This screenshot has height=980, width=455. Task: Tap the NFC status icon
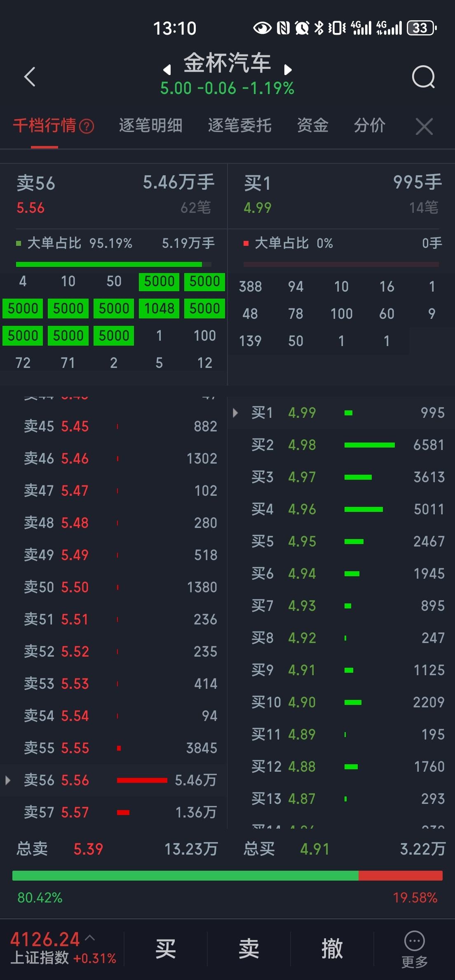coord(283,28)
